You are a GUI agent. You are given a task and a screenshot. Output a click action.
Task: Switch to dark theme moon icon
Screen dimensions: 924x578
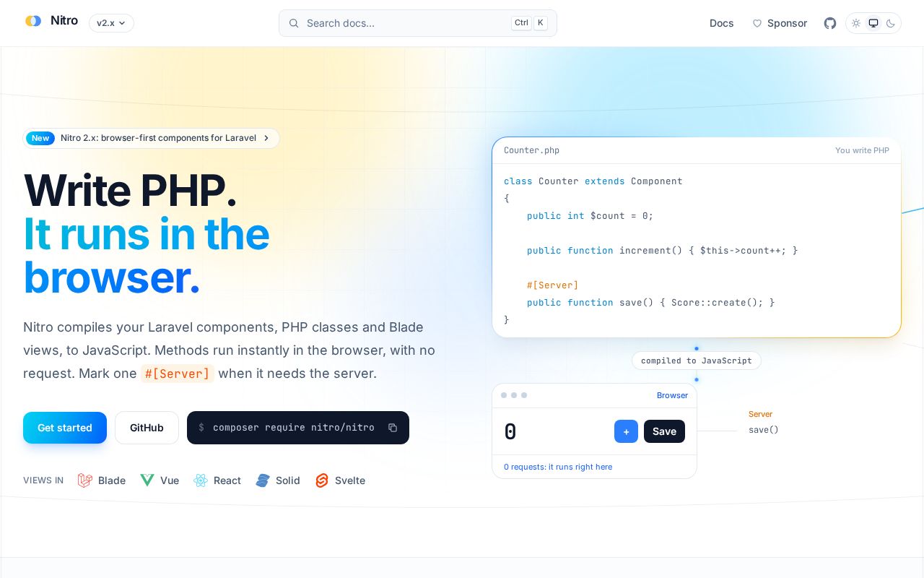891,23
